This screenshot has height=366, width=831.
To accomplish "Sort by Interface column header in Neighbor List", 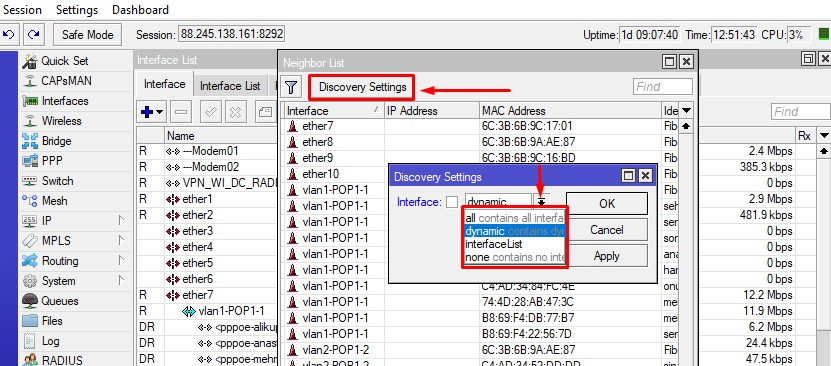I will (x=333, y=111).
